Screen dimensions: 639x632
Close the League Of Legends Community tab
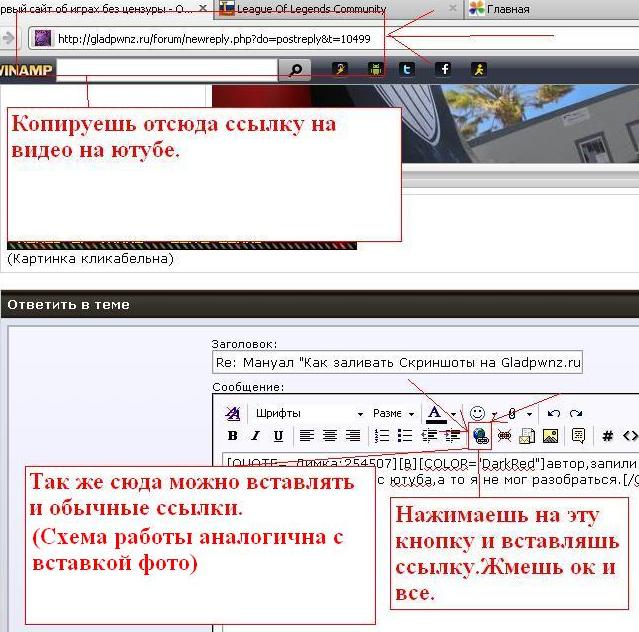(x=452, y=9)
